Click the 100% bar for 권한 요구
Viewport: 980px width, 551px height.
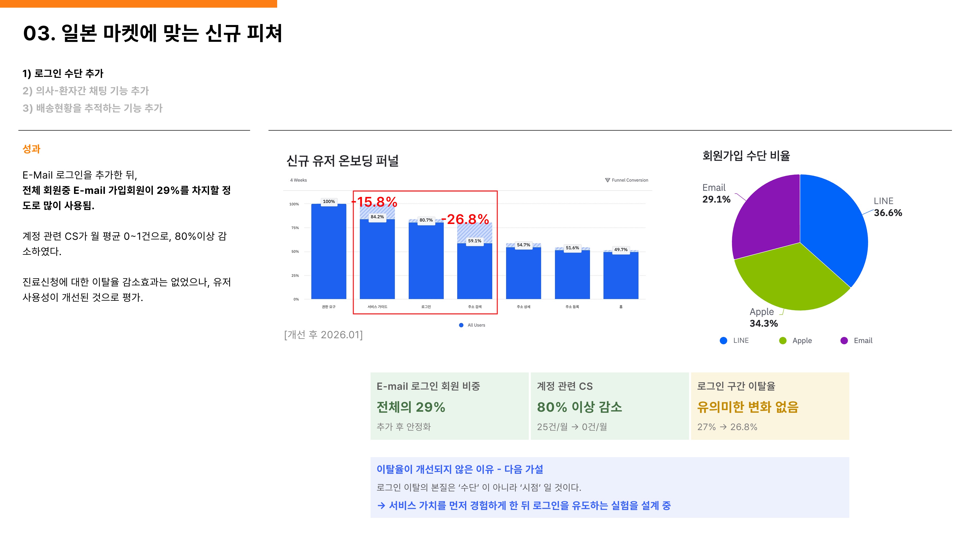tap(329, 251)
